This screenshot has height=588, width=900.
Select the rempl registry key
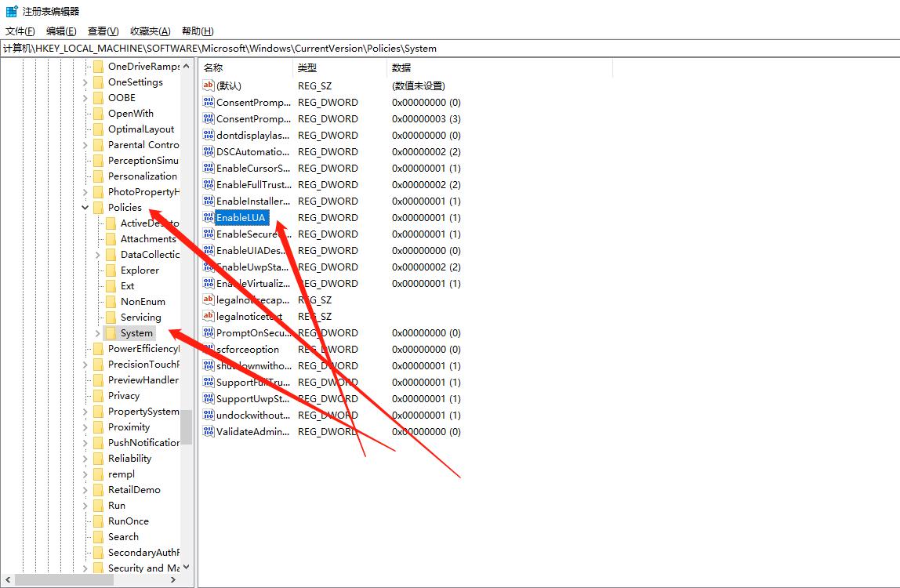(121, 474)
